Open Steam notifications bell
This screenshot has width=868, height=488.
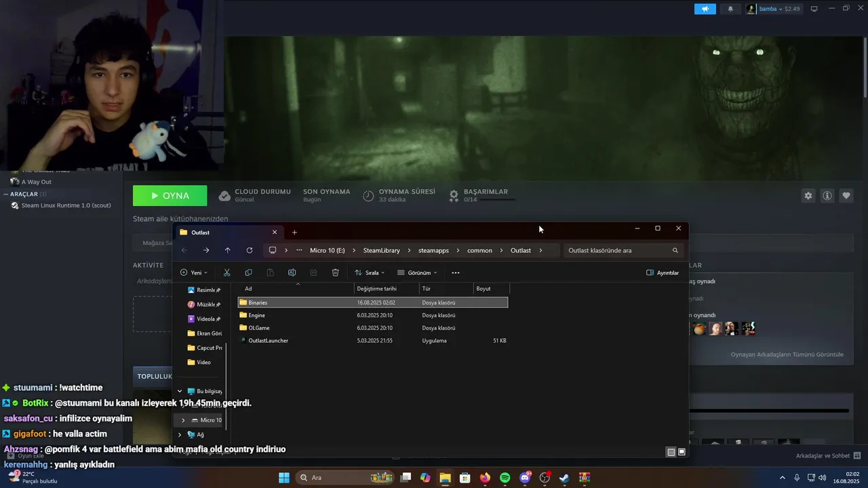[730, 9]
